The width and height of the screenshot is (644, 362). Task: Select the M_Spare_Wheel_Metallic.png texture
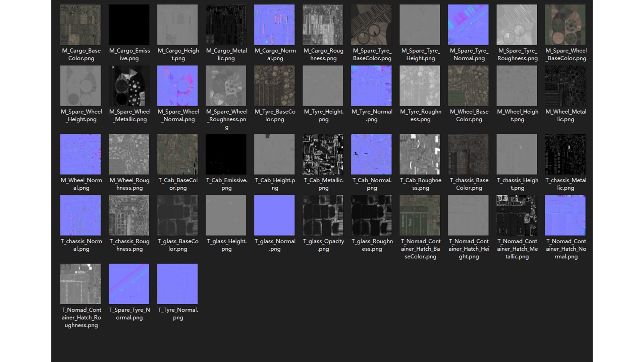click(129, 86)
